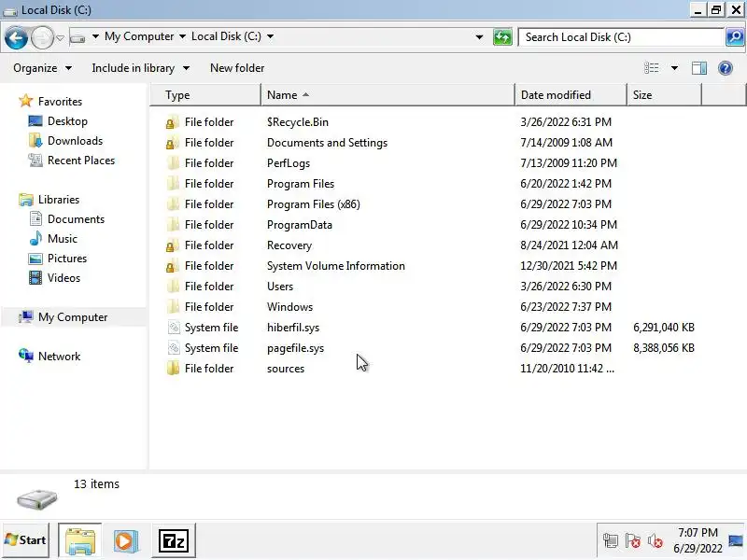Go forward using the Forward arrow

(42, 37)
